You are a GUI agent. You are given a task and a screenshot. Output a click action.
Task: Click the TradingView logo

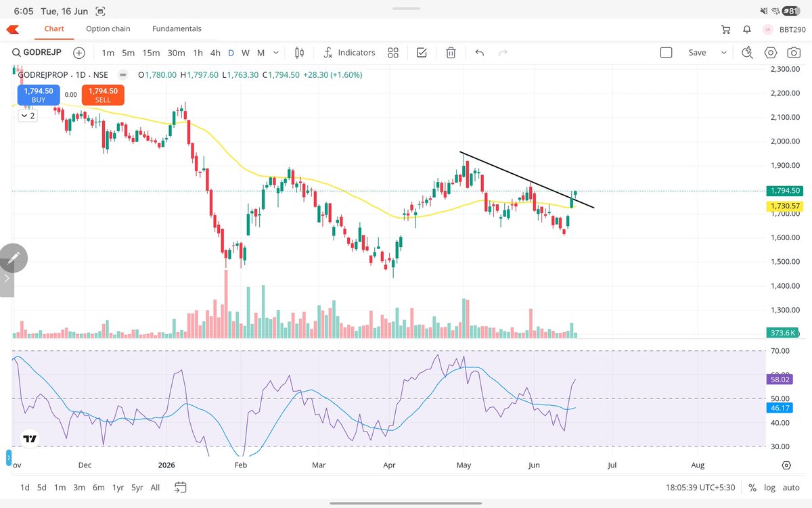point(30,439)
